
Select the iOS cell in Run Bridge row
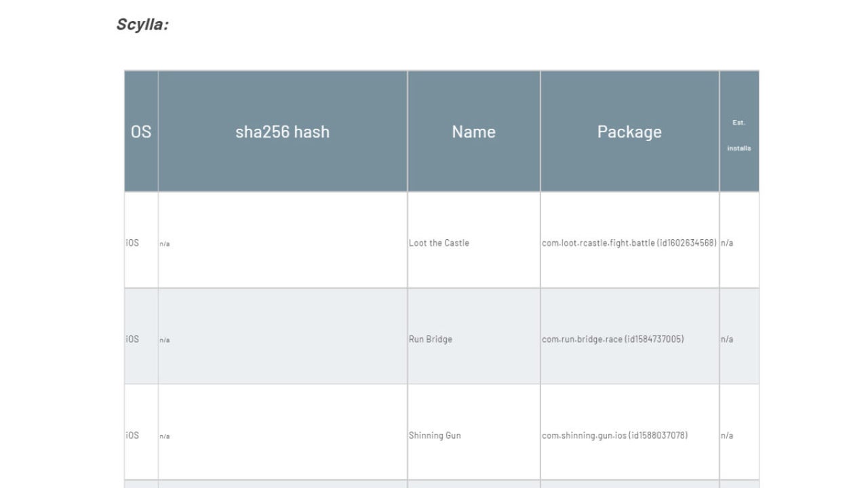coord(132,339)
